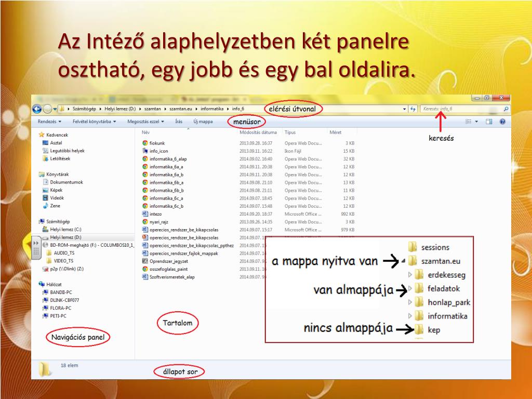Click the Letöltések downloads icon

46,158
